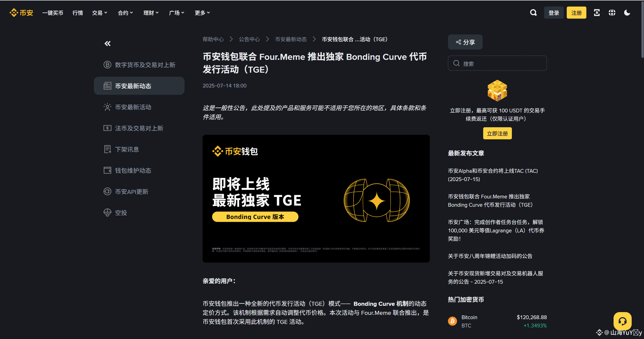
Task: Open the customer support chat bubble
Action: 623,321
